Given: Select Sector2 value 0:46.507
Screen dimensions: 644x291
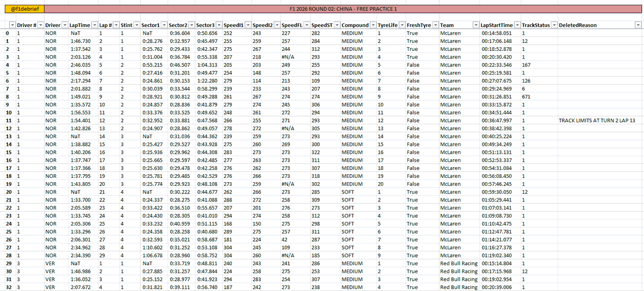Looking at the screenshot, I should [179, 65].
